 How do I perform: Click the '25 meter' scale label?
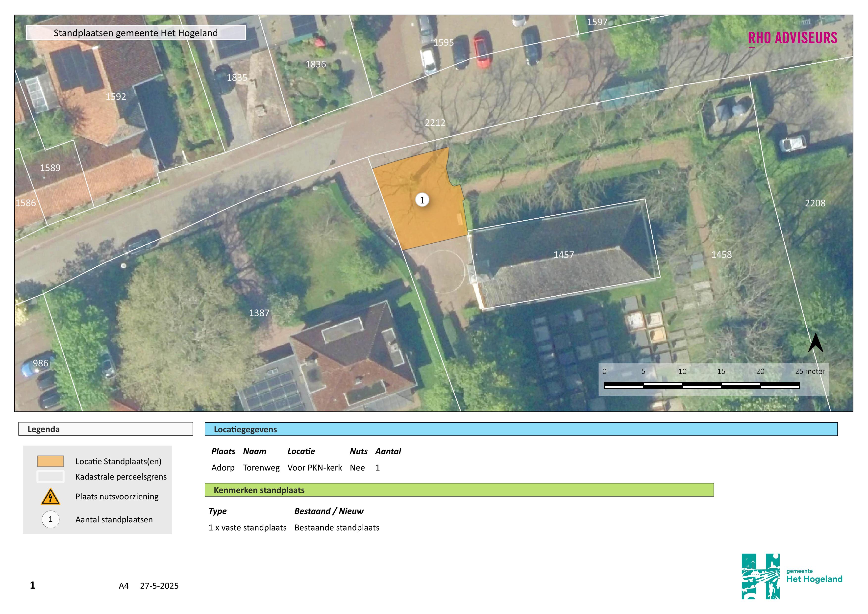[x=810, y=371]
